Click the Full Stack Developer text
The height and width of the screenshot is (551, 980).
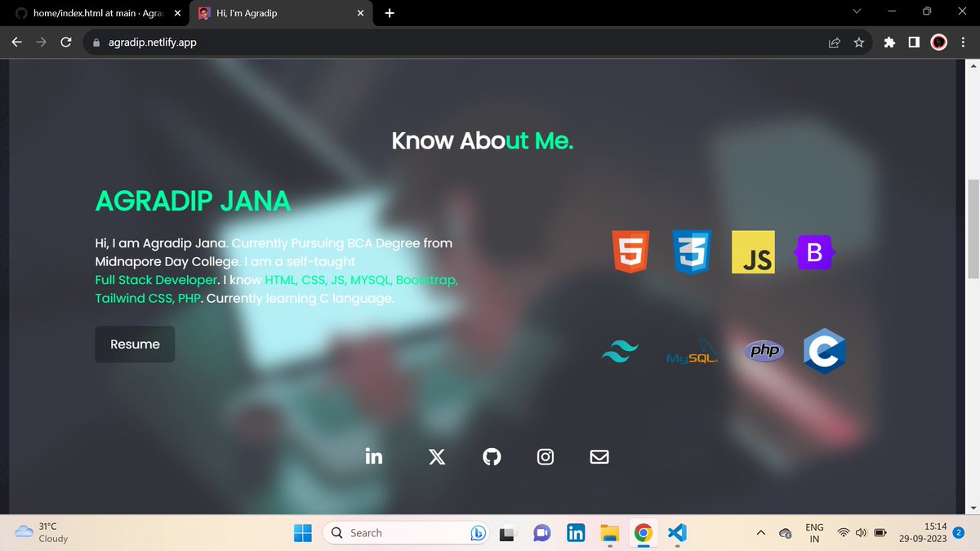(156, 280)
